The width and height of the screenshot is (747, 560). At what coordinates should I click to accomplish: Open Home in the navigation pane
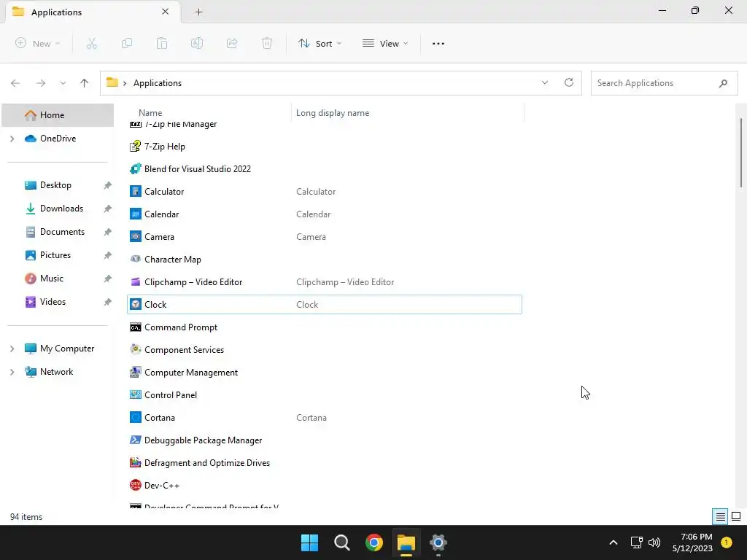point(58,114)
